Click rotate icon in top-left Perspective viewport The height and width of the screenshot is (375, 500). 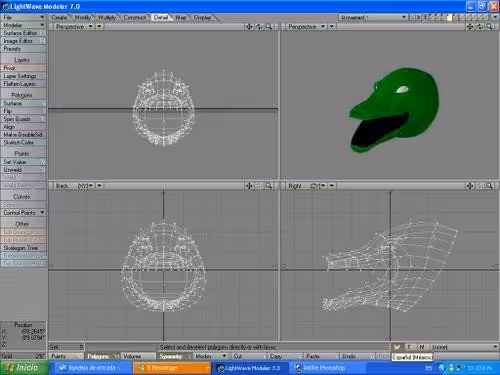coord(259,27)
